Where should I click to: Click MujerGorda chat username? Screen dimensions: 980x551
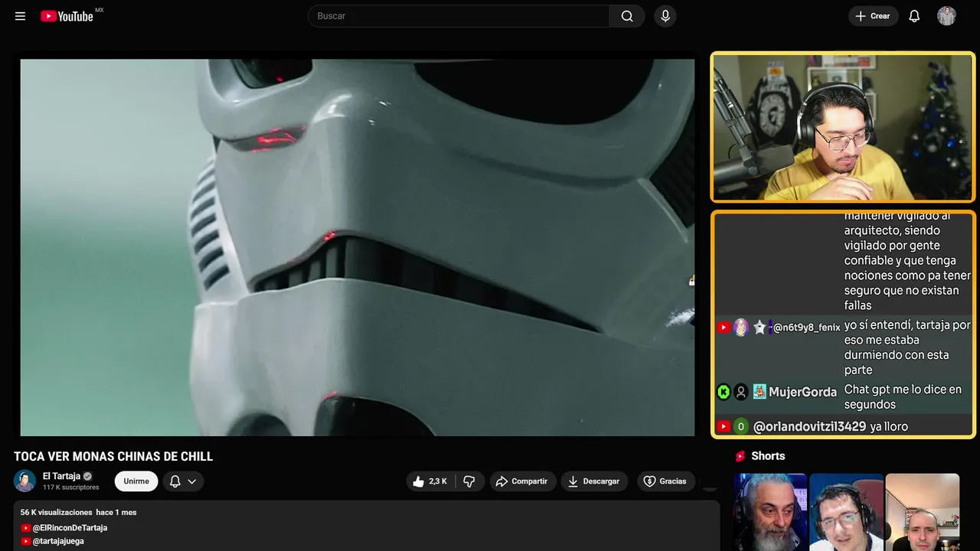[802, 392]
